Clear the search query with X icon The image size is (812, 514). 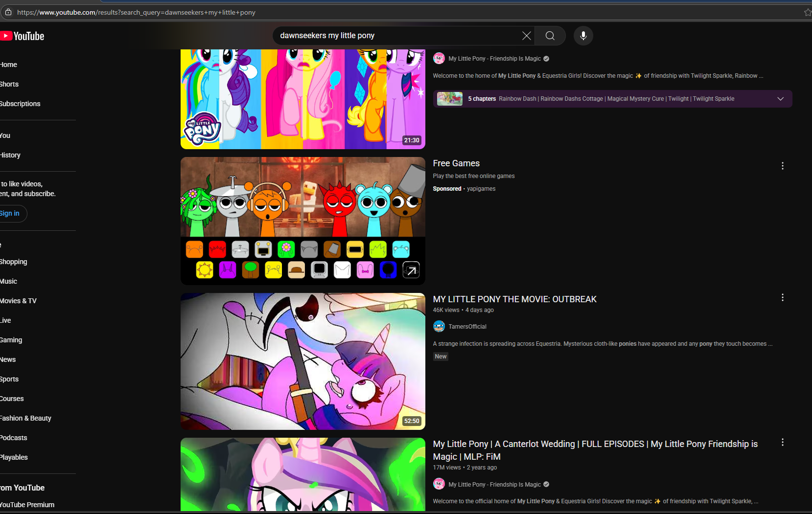click(x=526, y=36)
